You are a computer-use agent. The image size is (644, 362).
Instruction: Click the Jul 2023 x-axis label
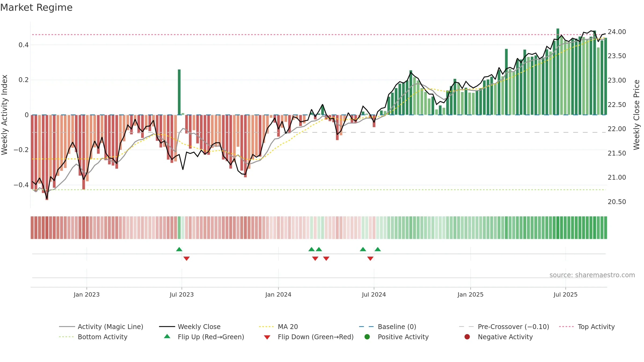coord(182,294)
